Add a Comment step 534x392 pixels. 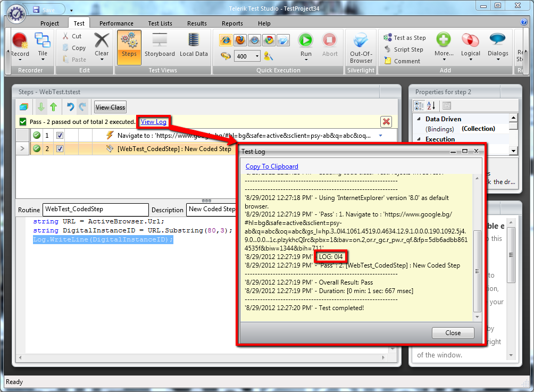pos(402,61)
